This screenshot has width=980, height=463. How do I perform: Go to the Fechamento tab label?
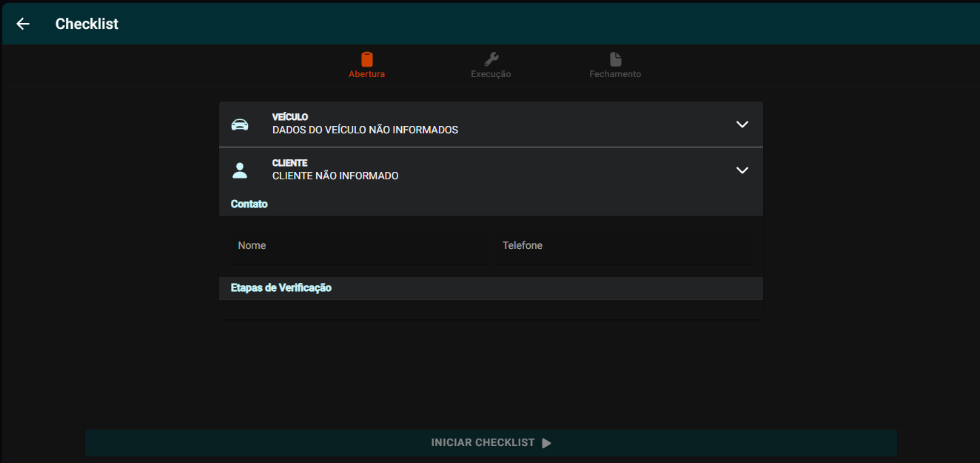615,74
